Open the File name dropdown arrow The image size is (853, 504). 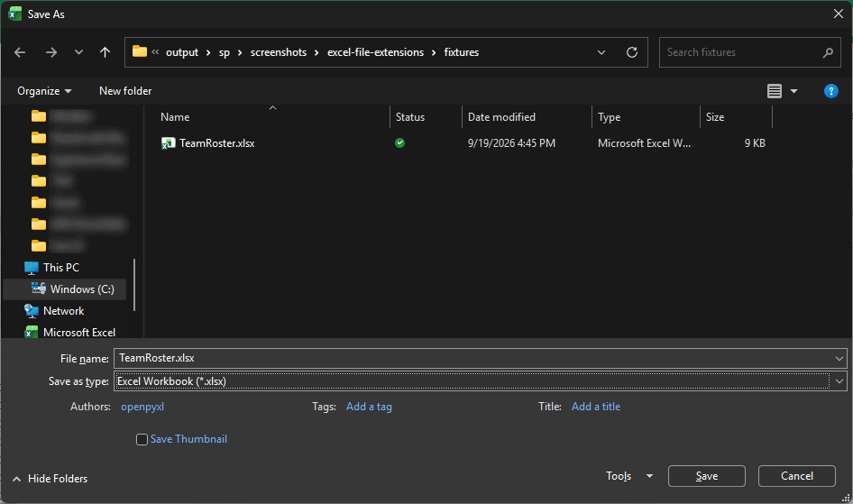(x=839, y=358)
